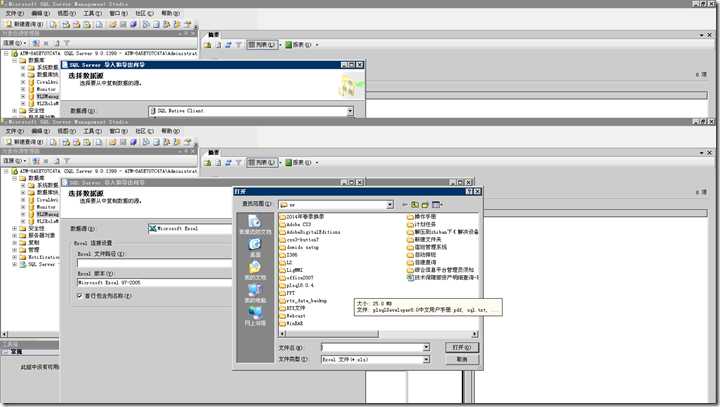Go back using Open dialog's back arrow

[405, 204]
